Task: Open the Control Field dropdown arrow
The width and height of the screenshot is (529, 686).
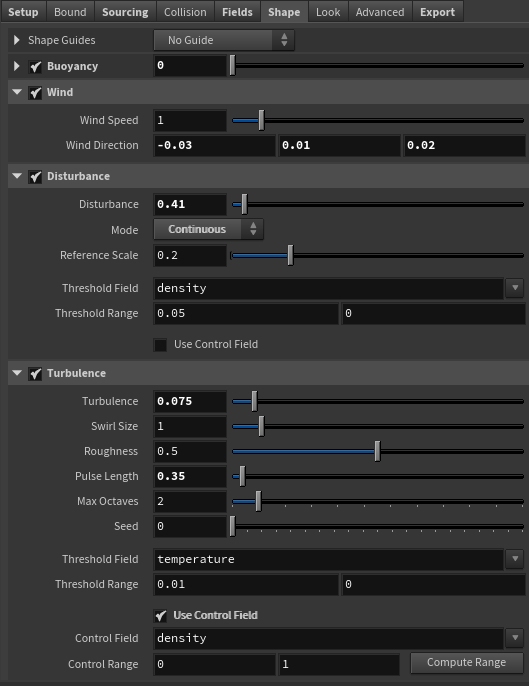Action: pyautogui.click(x=515, y=638)
